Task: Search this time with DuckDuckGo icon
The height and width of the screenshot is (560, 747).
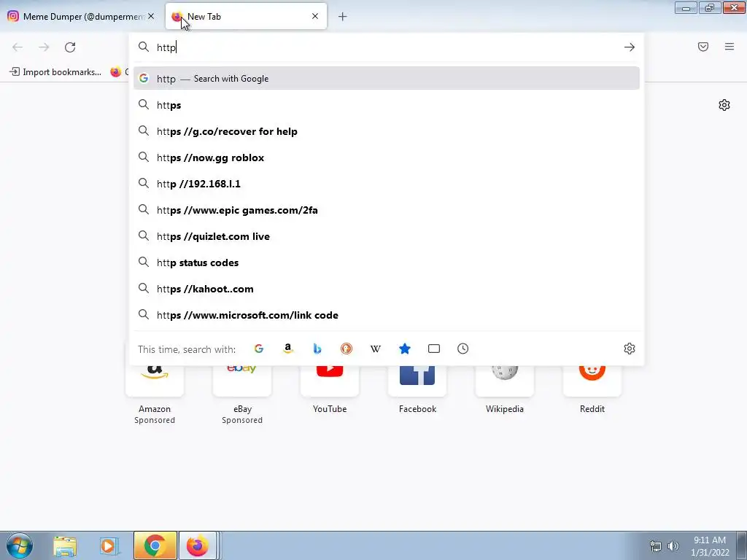Action: tap(347, 349)
